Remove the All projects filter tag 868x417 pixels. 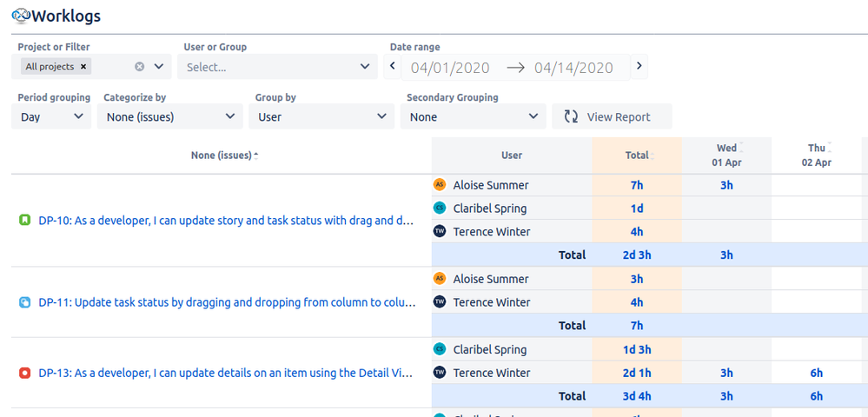click(83, 66)
